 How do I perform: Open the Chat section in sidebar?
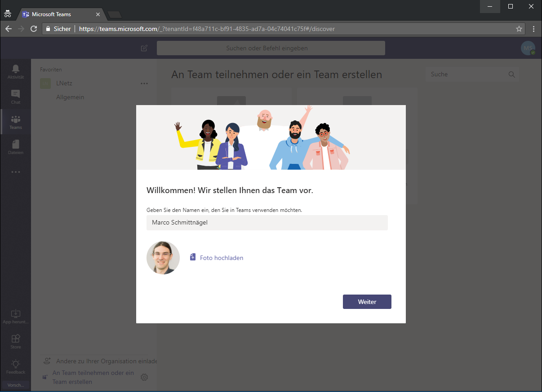click(16, 97)
